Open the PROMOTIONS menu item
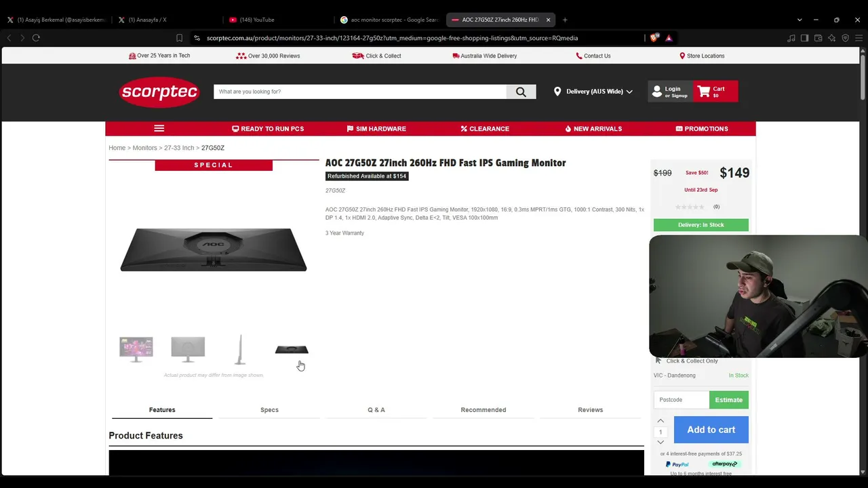 702,129
